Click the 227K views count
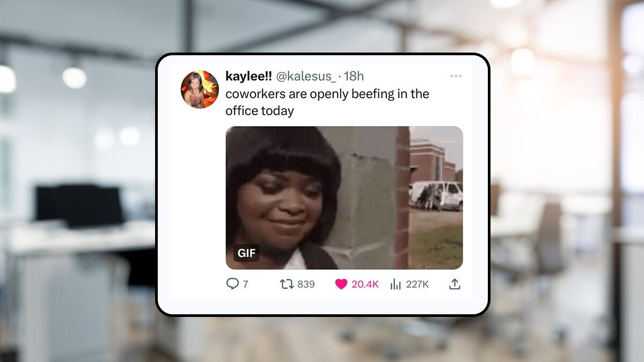644x362 pixels. point(417,284)
